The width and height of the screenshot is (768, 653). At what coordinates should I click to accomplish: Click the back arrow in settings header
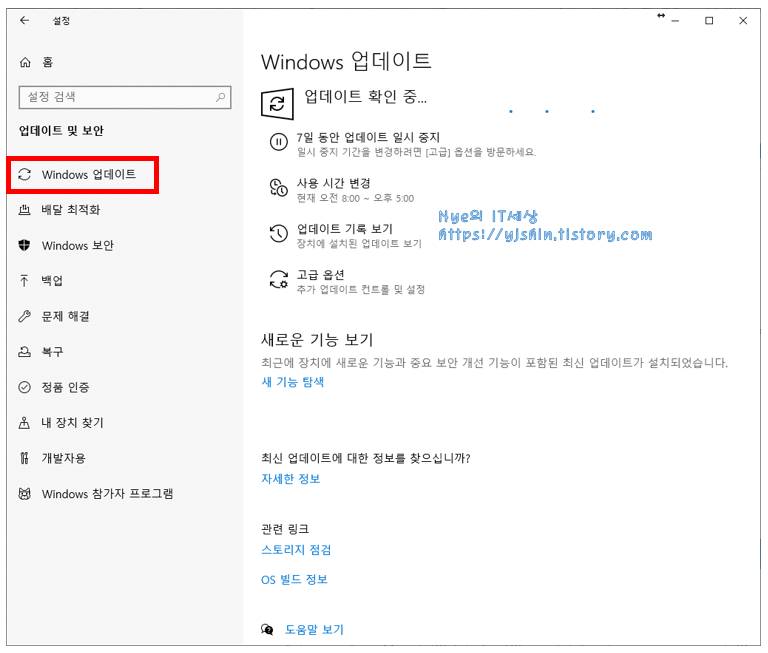24,21
